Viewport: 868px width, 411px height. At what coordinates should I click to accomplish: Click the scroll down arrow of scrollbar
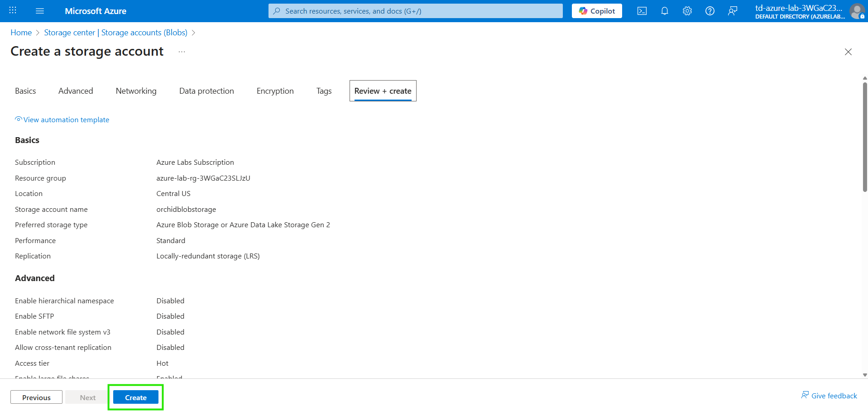tap(864, 375)
